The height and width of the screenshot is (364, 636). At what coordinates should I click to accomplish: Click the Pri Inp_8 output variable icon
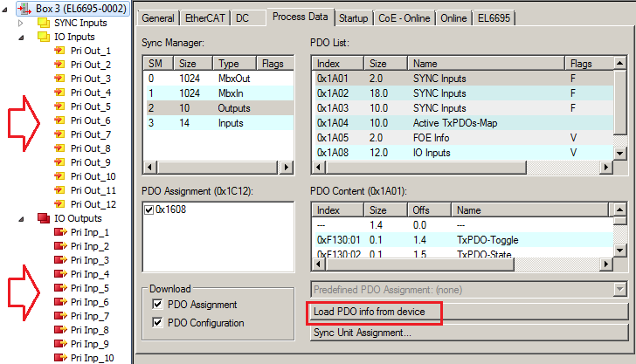click(x=60, y=330)
